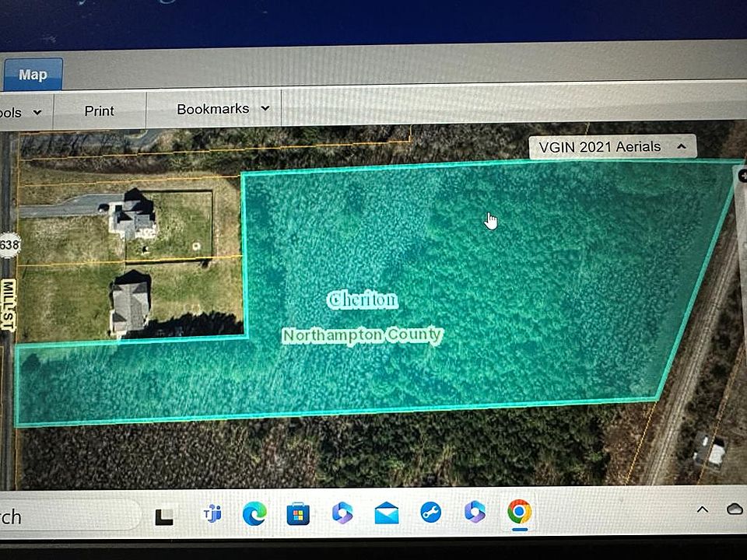The height and width of the screenshot is (560, 747).
Task: Switch to the Map tab
Action: [x=33, y=75]
